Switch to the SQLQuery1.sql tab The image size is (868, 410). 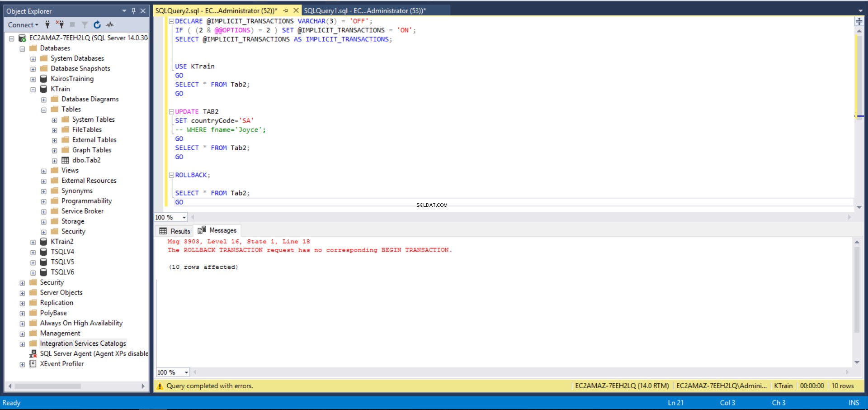click(x=365, y=10)
